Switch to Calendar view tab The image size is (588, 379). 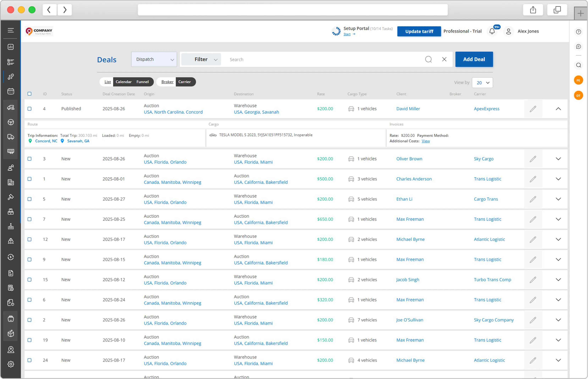click(x=123, y=82)
